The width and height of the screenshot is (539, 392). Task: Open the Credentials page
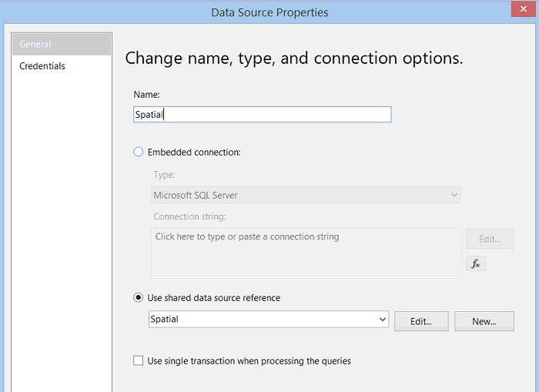42,66
